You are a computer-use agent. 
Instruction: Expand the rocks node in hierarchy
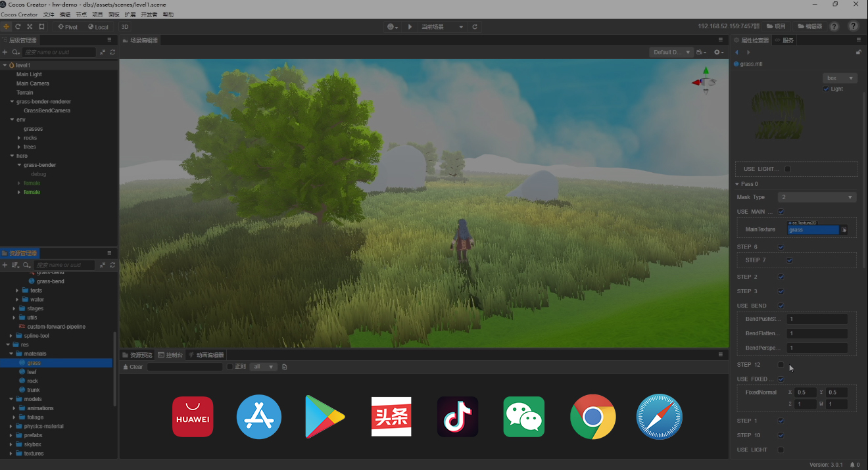pyautogui.click(x=19, y=138)
